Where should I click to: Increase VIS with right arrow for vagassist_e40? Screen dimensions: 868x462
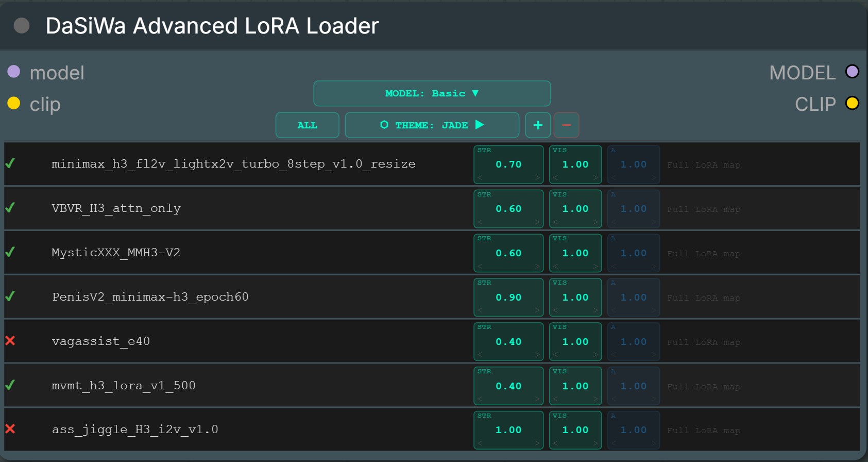click(595, 355)
